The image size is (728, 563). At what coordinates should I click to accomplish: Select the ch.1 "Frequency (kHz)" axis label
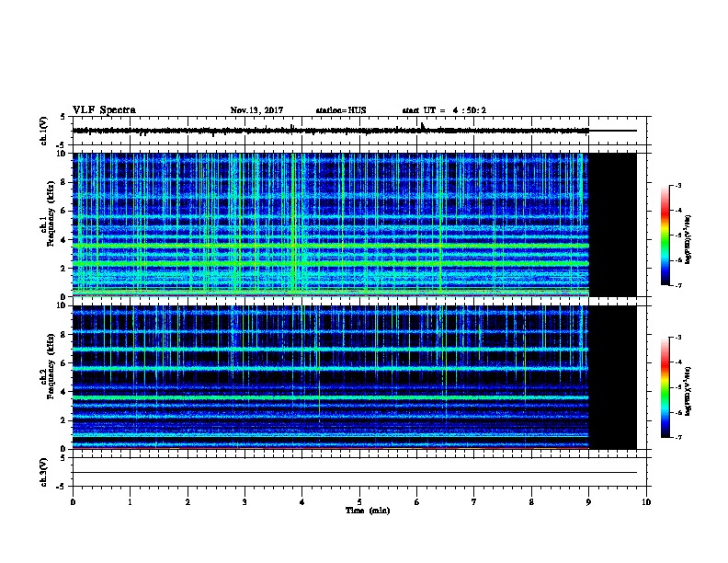51,214
